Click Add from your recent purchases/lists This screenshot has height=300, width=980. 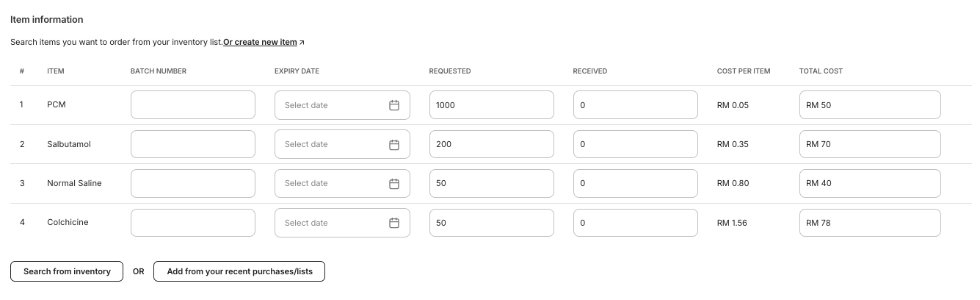point(239,271)
